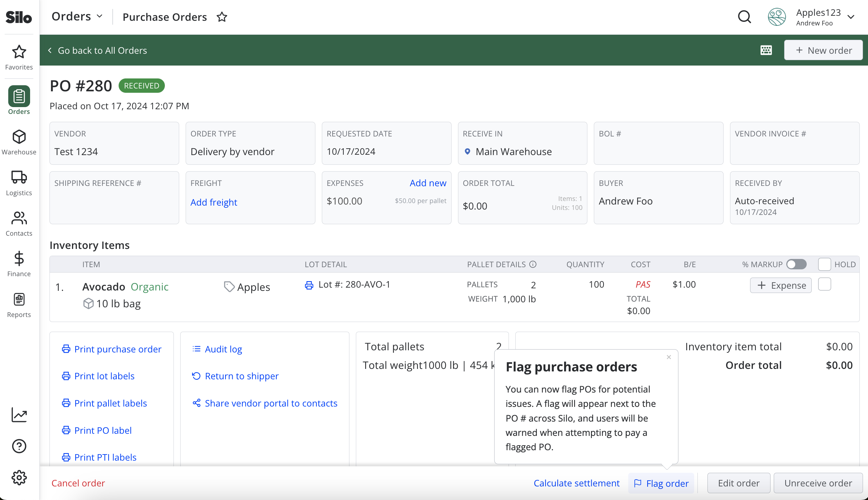Click the Shipping Reference # card
868x500 pixels.
[x=114, y=198]
